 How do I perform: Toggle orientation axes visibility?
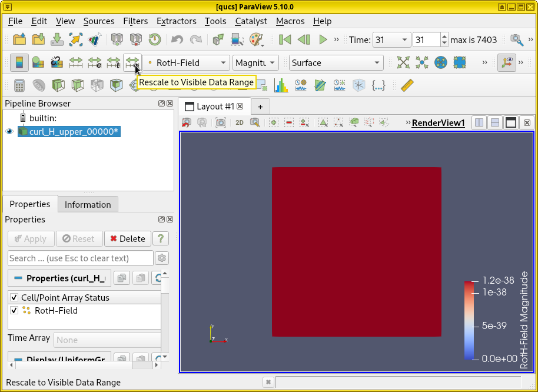506,62
